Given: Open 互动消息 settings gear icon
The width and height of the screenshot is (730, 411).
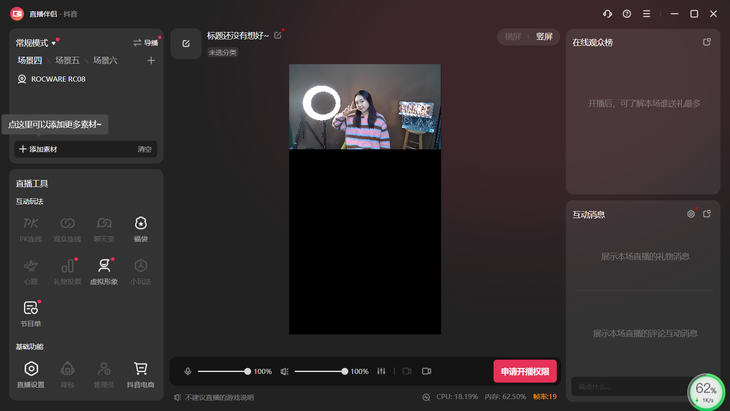Looking at the screenshot, I should click(x=690, y=214).
